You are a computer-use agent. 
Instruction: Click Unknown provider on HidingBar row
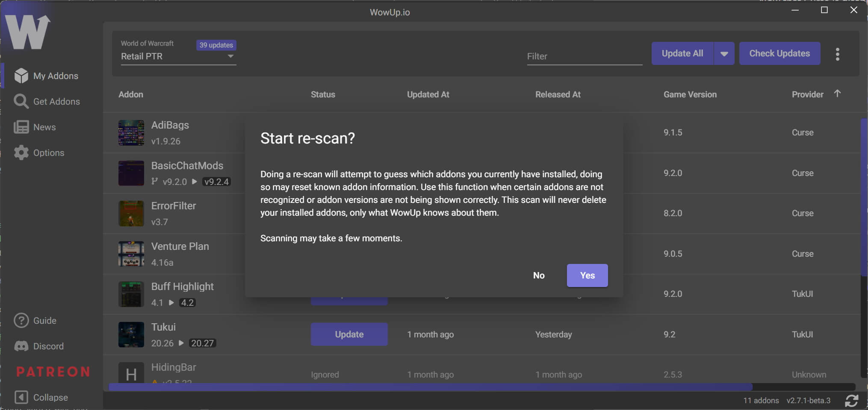pos(809,375)
